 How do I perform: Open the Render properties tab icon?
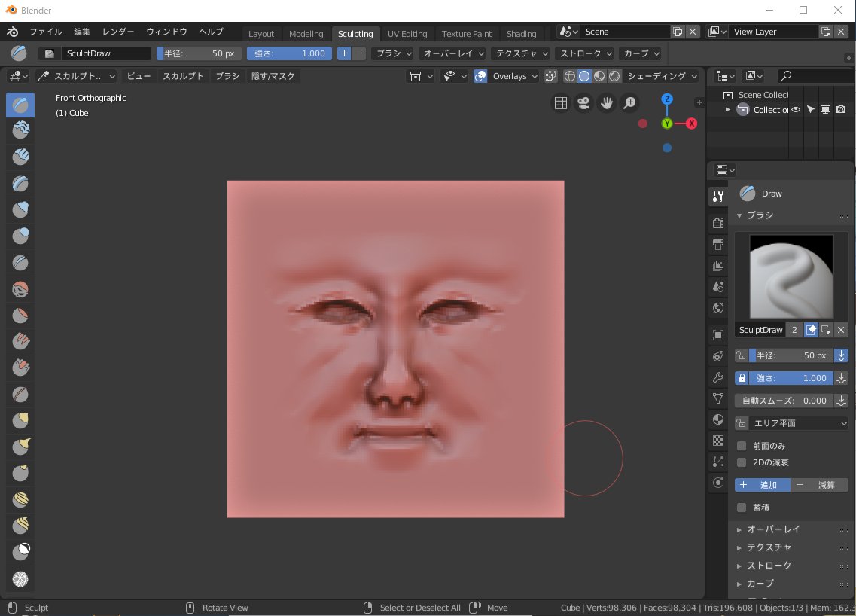tap(718, 223)
